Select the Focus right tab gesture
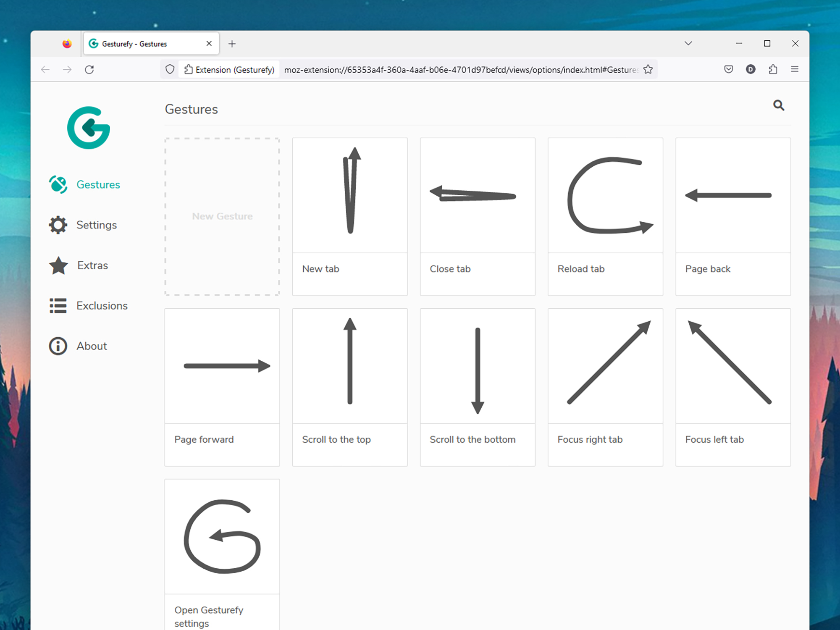840x630 pixels. coord(605,387)
